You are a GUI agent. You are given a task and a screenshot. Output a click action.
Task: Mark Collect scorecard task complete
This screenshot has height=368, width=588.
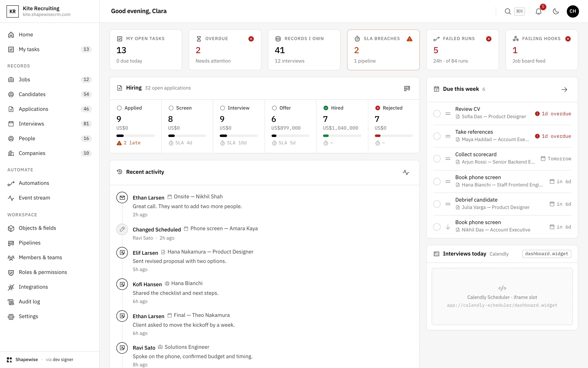click(437, 159)
